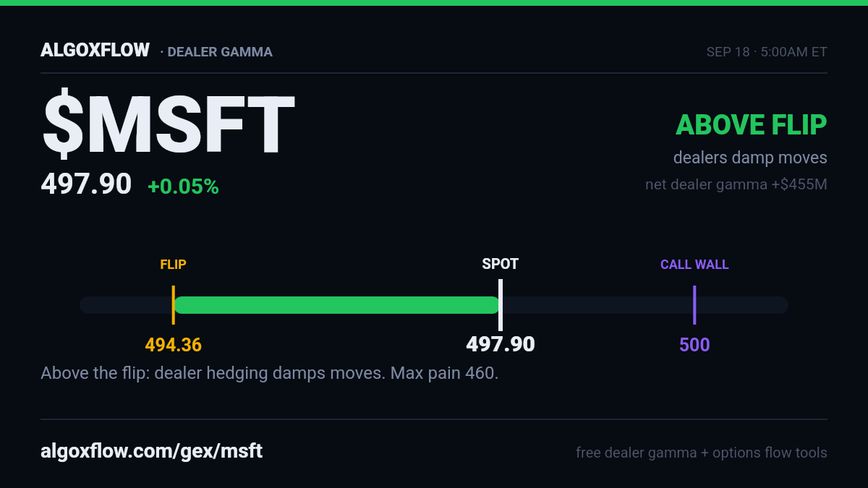
Task: Click the SEP 18 5:00AM ET timestamp
Action: click(767, 52)
